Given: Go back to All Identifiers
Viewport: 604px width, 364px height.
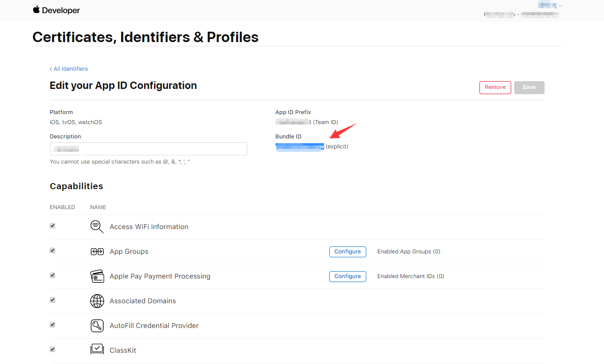Looking at the screenshot, I should tap(69, 69).
